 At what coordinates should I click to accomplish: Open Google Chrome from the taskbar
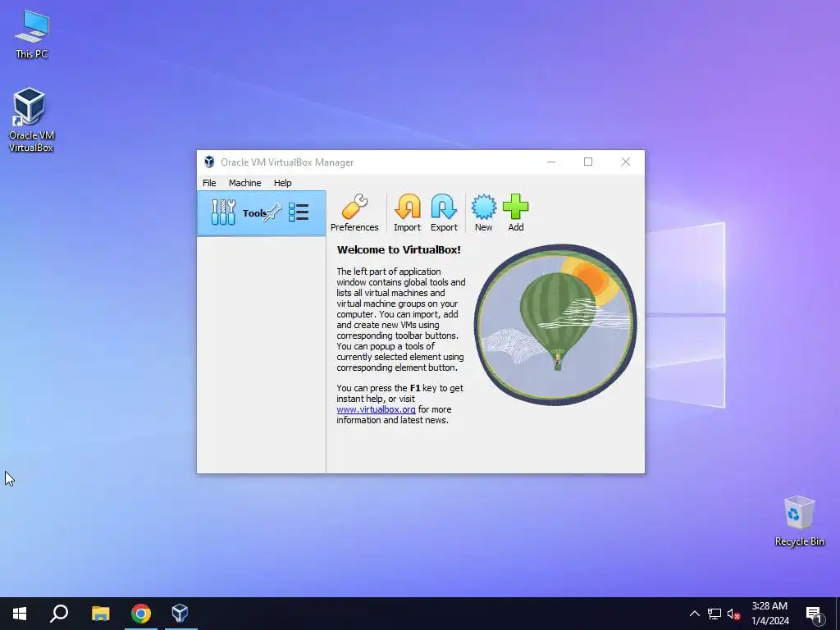(x=141, y=614)
